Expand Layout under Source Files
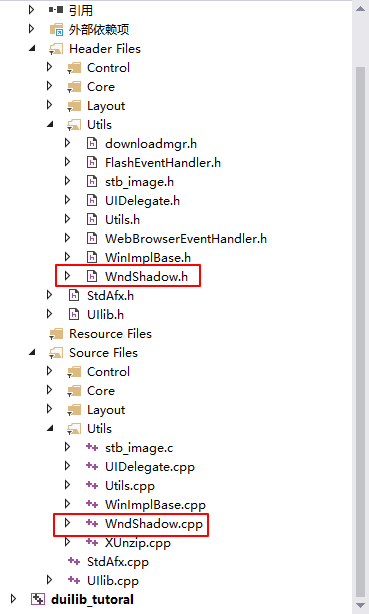The width and height of the screenshot is (369, 614). (x=49, y=409)
